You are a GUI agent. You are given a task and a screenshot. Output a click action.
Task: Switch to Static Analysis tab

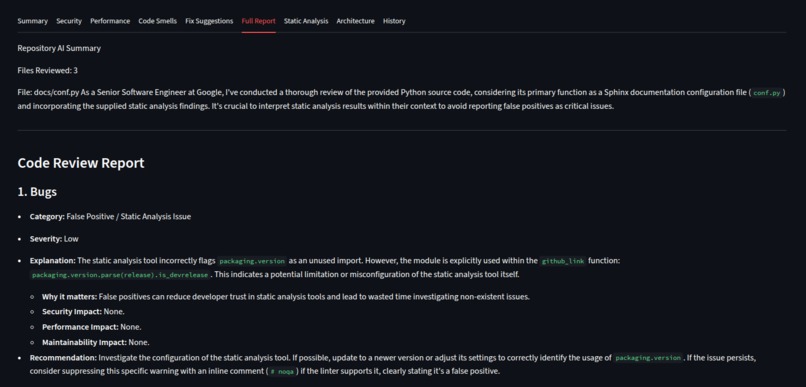click(x=306, y=21)
